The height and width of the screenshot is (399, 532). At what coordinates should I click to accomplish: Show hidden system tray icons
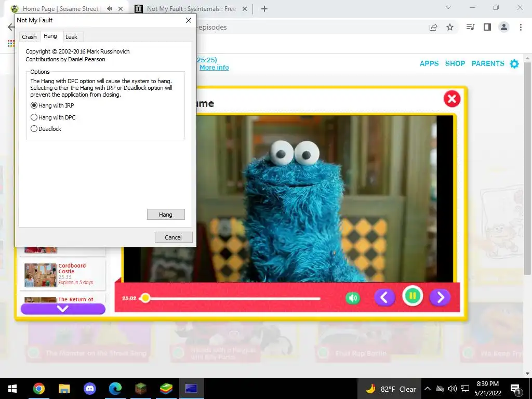point(428,389)
